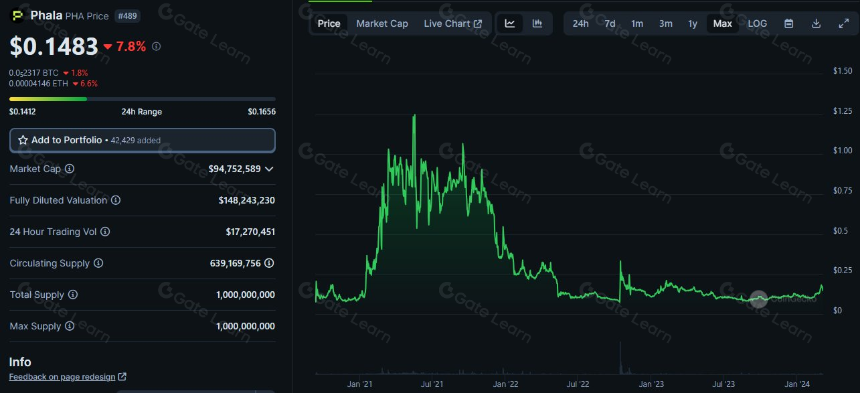Set chart range to 7d
Image resolution: width=860 pixels, height=393 pixels.
tap(610, 24)
